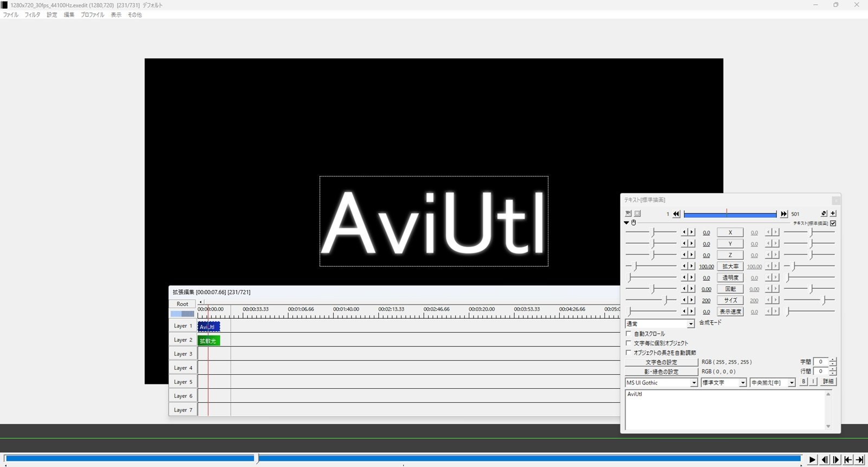The width and height of the screenshot is (868, 467).
Task: Increase left 拡大率 value with right arrow
Action: coord(692,266)
